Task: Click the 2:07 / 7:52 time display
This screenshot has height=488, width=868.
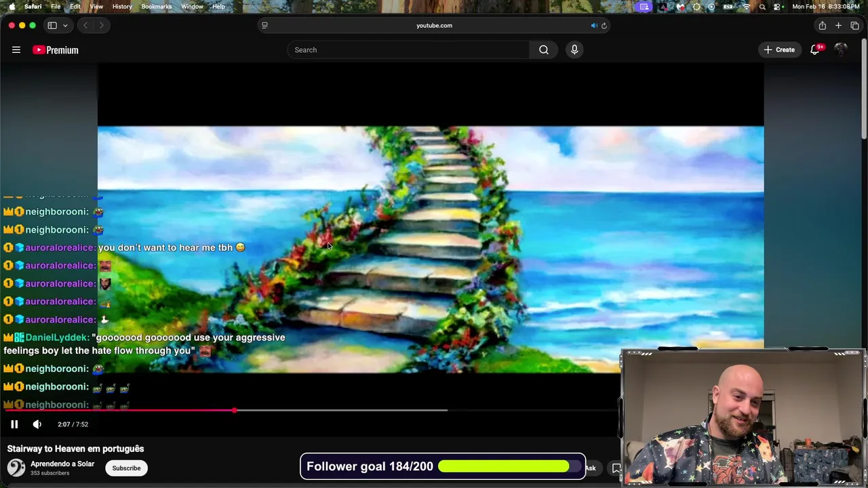Action: pyautogui.click(x=73, y=424)
